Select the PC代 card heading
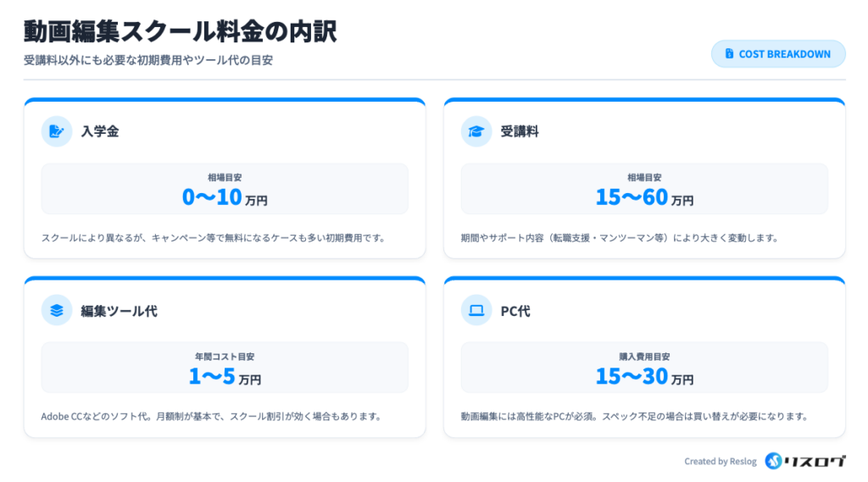The height and width of the screenshot is (482, 868). point(515,311)
